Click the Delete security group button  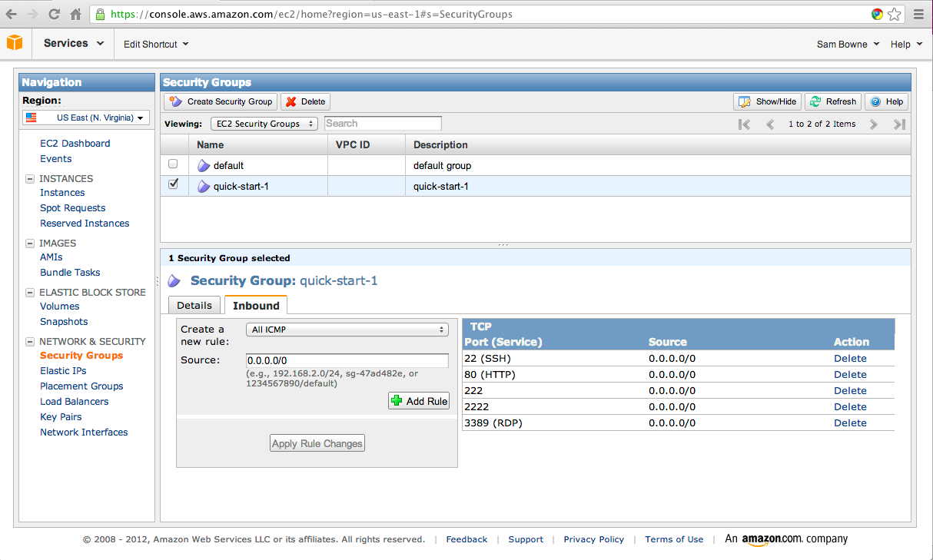tap(305, 101)
